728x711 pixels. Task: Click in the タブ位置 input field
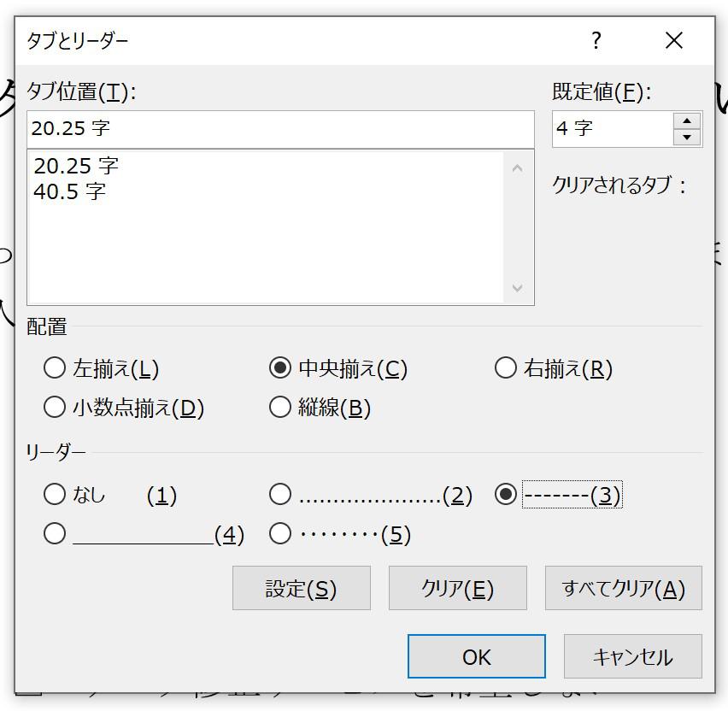pyautogui.click(x=279, y=129)
